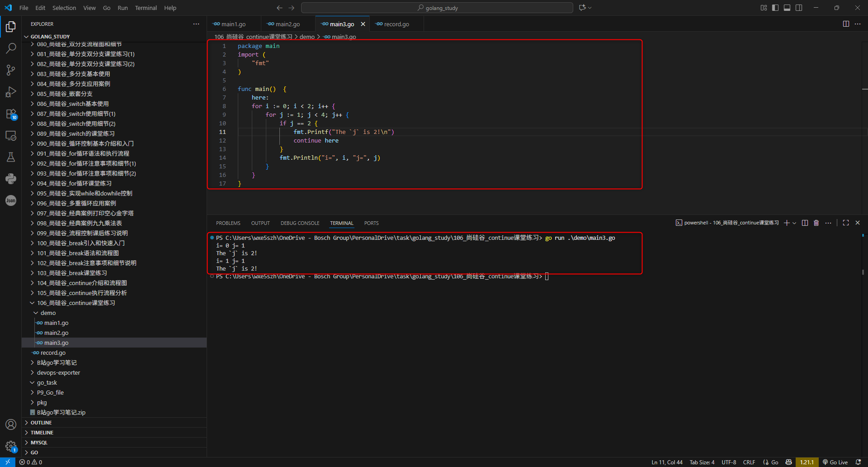This screenshot has width=868, height=467.
Task: Select B站go学习笔记.zip file in explorer
Action: pos(114,412)
